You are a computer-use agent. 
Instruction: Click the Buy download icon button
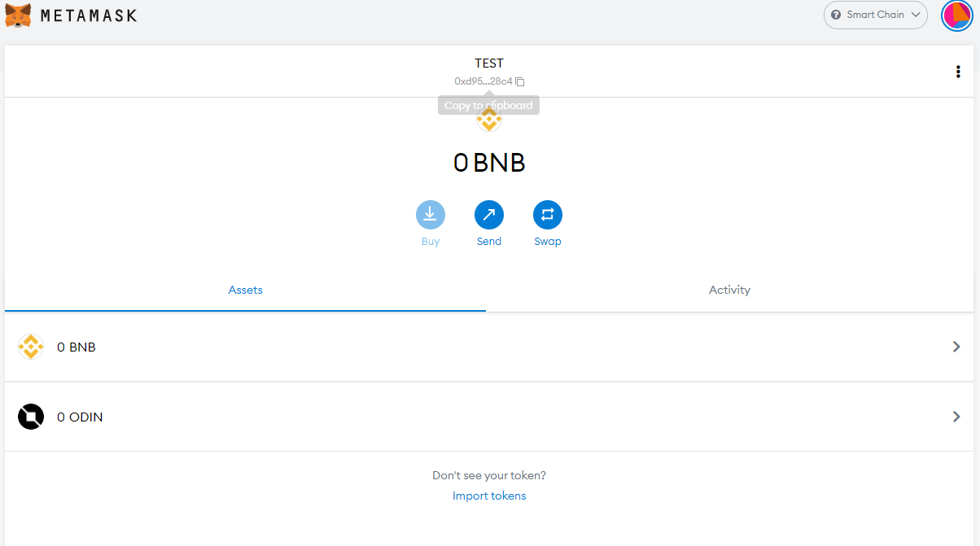[x=431, y=215]
